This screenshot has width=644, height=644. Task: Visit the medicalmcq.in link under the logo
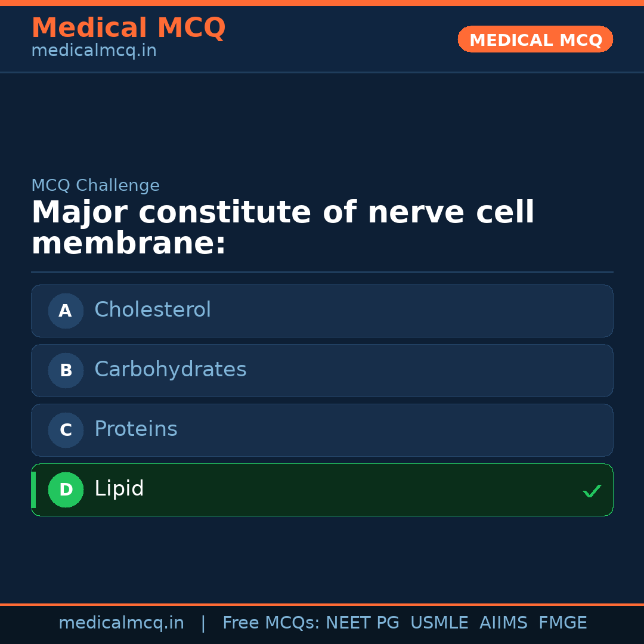[x=93, y=50]
